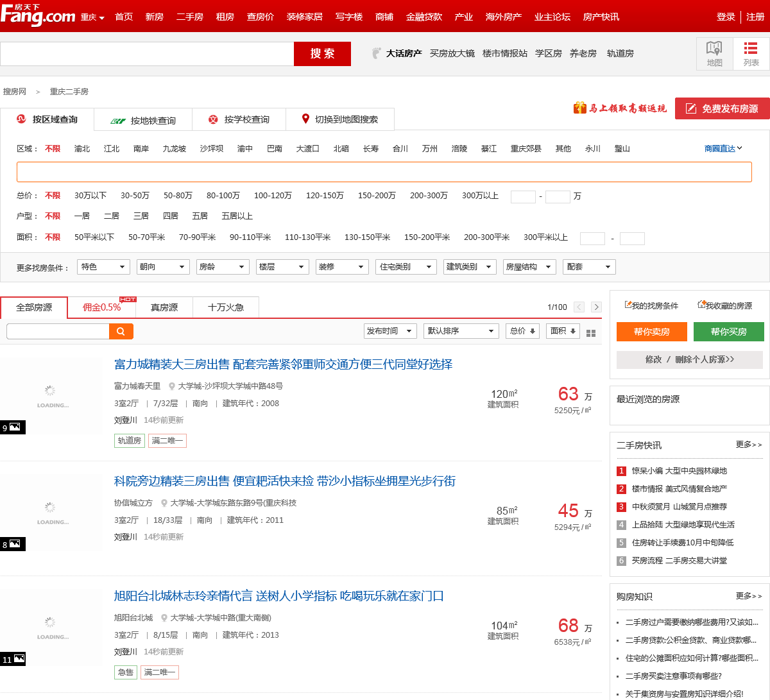770x700 pixels.
Task: Expand the 特色 filter dropdown
Action: point(103,267)
